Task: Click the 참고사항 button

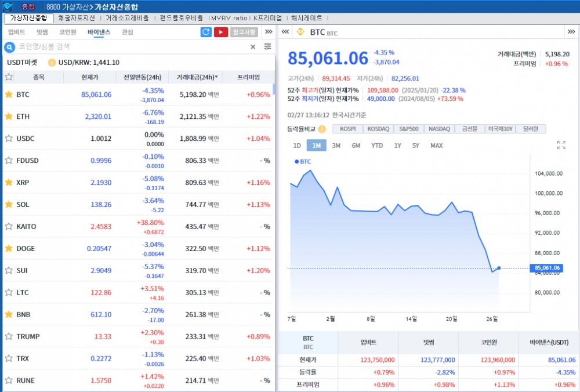Action: (244, 32)
